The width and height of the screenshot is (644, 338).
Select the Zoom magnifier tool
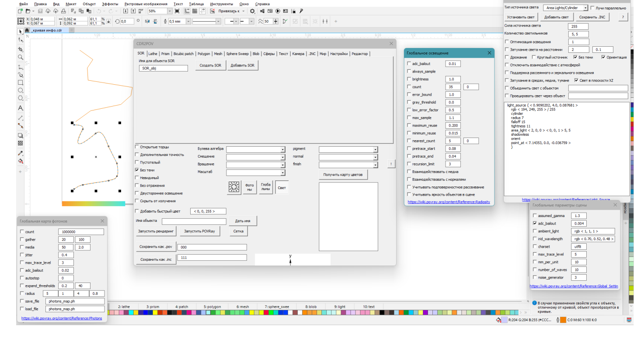(20, 57)
